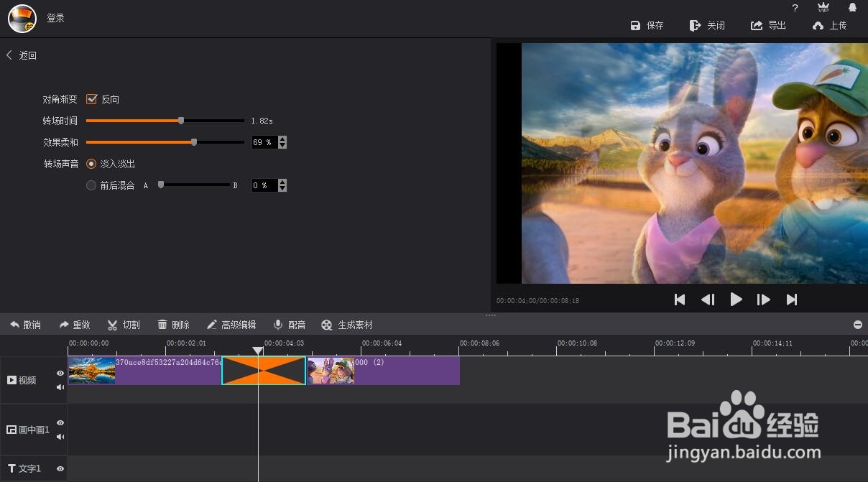Viewport: 868px width, 482px height.
Task: Click the 00:00:04:00/00:00:08:18 timecode
Action: tap(537, 300)
